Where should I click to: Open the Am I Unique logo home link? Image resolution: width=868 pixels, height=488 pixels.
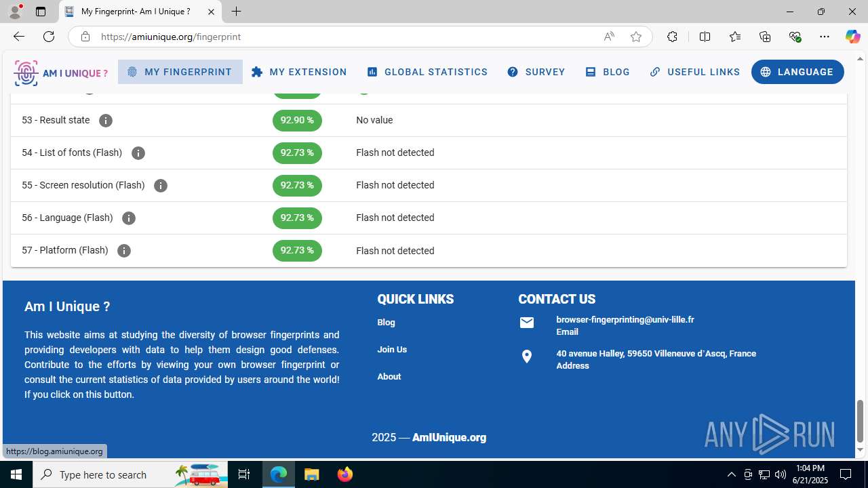click(x=61, y=73)
